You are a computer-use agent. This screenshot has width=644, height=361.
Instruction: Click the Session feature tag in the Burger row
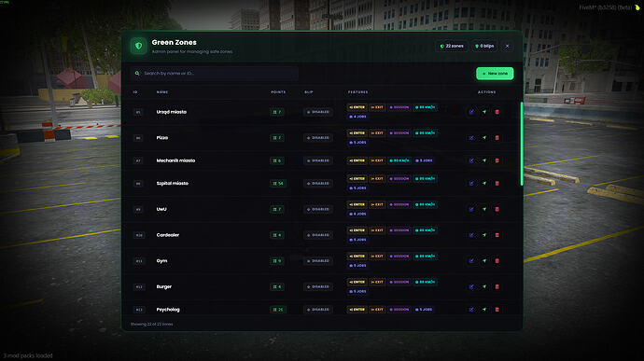[x=399, y=282]
